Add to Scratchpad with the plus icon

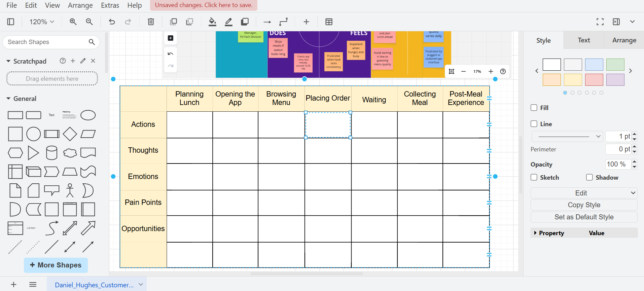tap(73, 61)
